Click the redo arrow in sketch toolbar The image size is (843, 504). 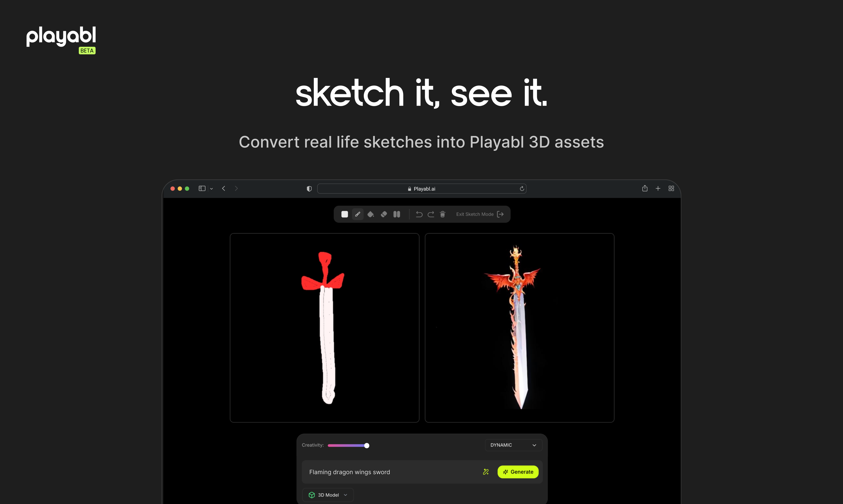coord(431,214)
